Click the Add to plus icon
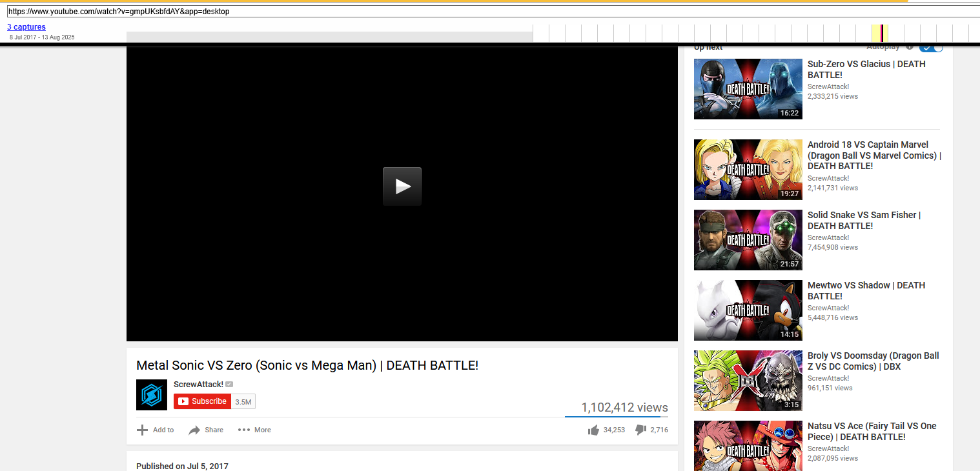980x471 pixels. [142, 430]
